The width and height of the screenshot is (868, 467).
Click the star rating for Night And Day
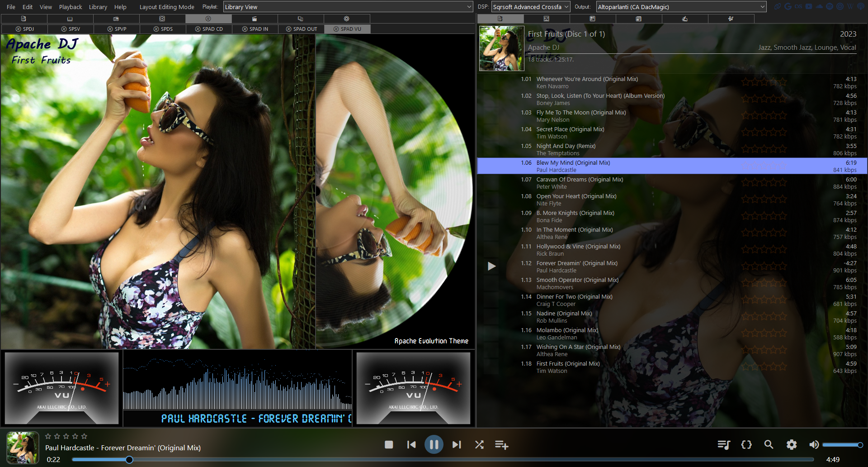pyautogui.click(x=764, y=149)
